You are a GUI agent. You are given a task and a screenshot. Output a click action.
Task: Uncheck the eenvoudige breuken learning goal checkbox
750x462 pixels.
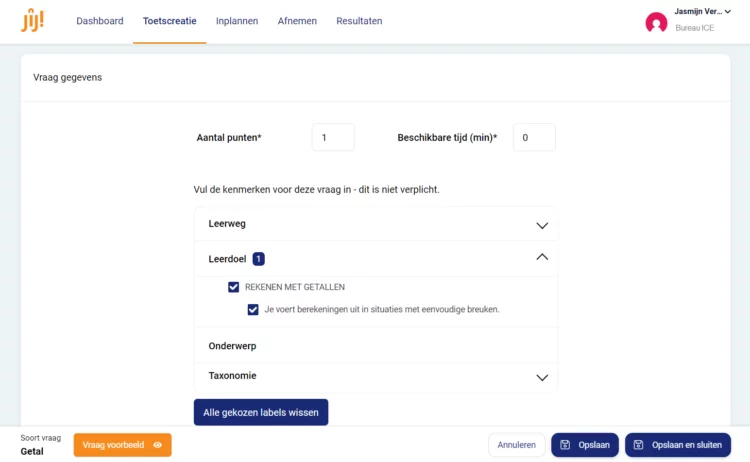253,309
